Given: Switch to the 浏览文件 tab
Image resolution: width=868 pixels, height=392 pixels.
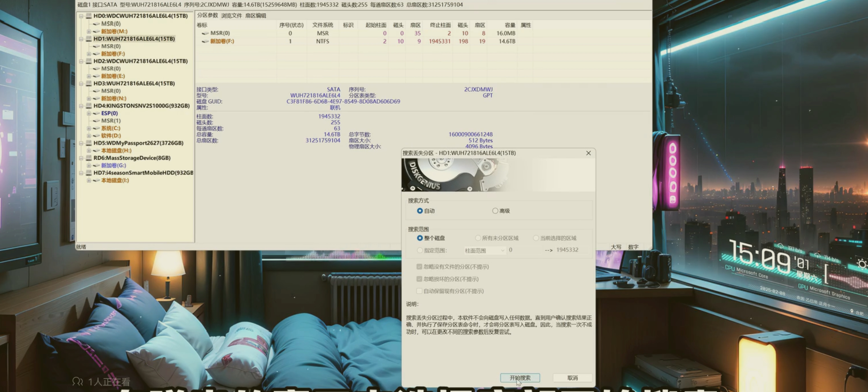Looking at the screenshot, I should (232, 15).
